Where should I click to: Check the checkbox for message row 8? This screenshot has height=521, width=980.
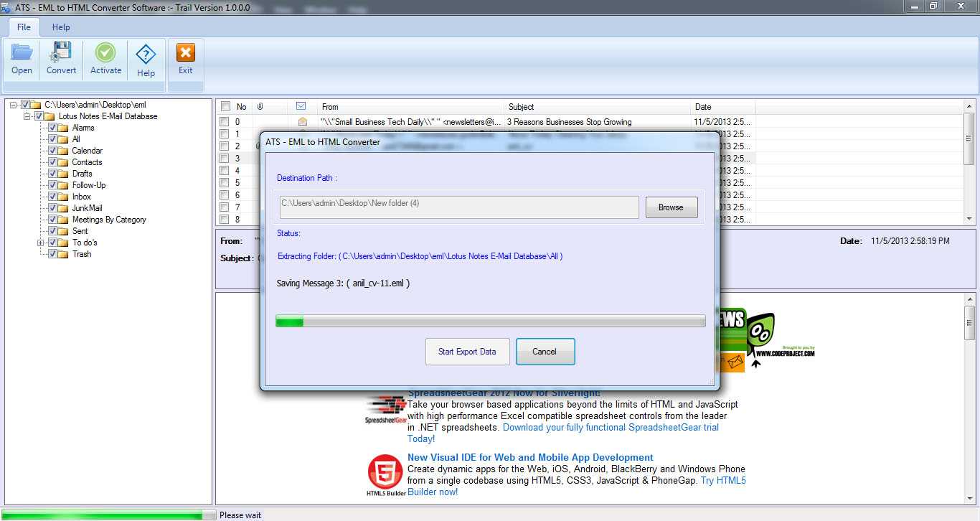tap(225, 220)
